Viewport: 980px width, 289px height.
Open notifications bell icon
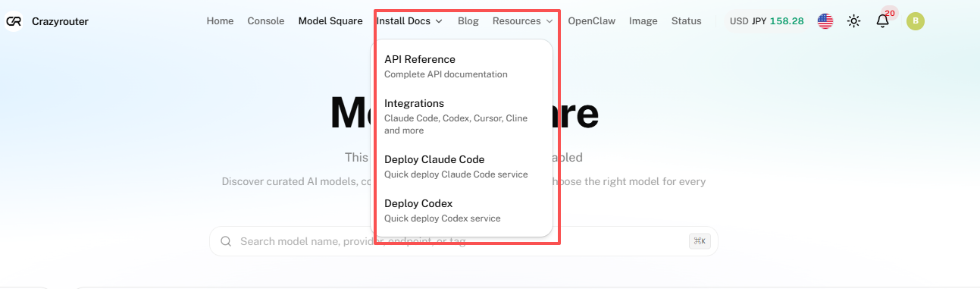(x=883, y=21)
